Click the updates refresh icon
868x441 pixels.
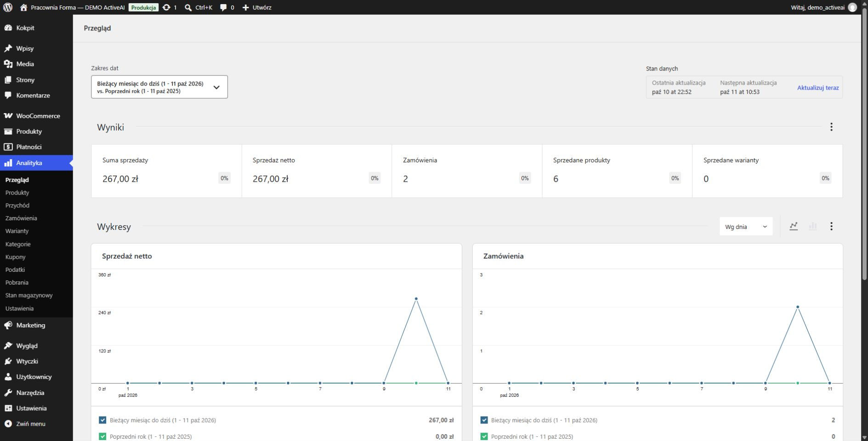pyautogui.click(x=166, y=7)
